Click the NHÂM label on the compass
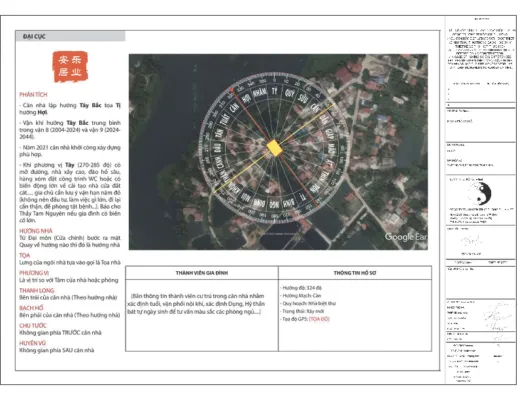This screenshot has width=518, height=400. [260, 93]
